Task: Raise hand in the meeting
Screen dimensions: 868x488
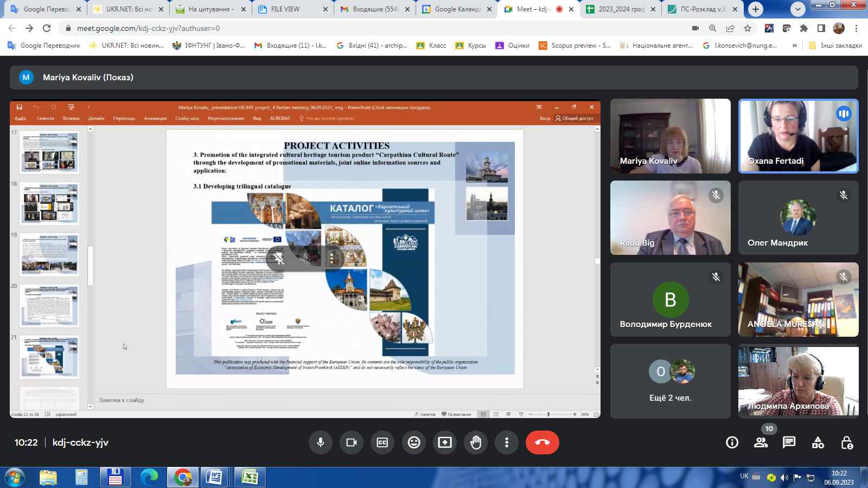Action: point(476,442)
